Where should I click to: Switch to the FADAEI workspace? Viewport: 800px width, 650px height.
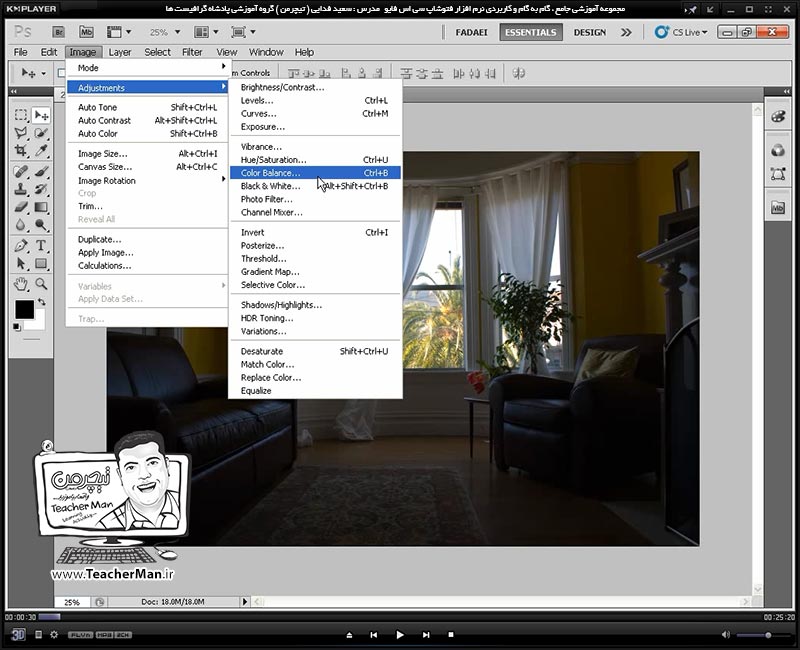tap(471, 32)
